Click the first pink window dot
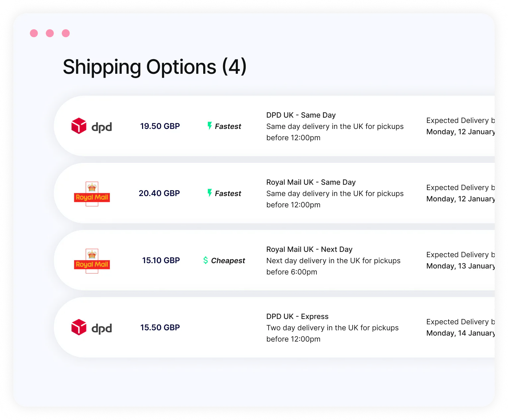The width and height of the screenshot is (508, 420). pos(34,33)
